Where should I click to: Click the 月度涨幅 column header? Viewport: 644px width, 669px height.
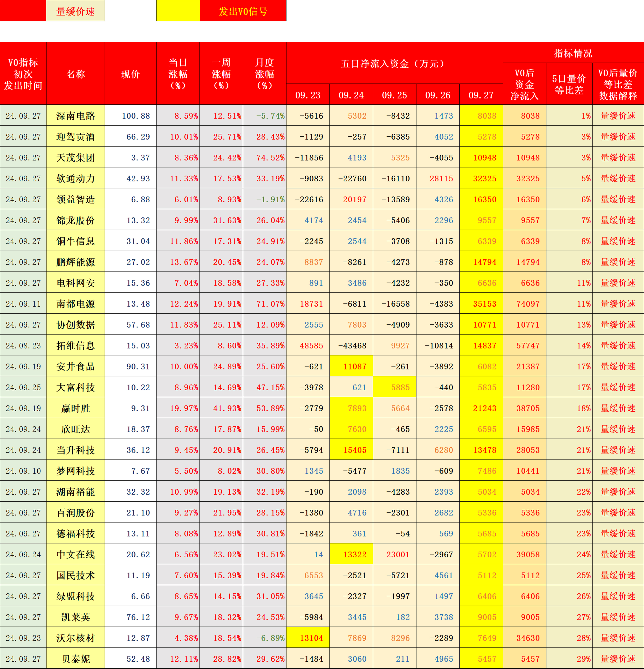[x=265, y=73]
